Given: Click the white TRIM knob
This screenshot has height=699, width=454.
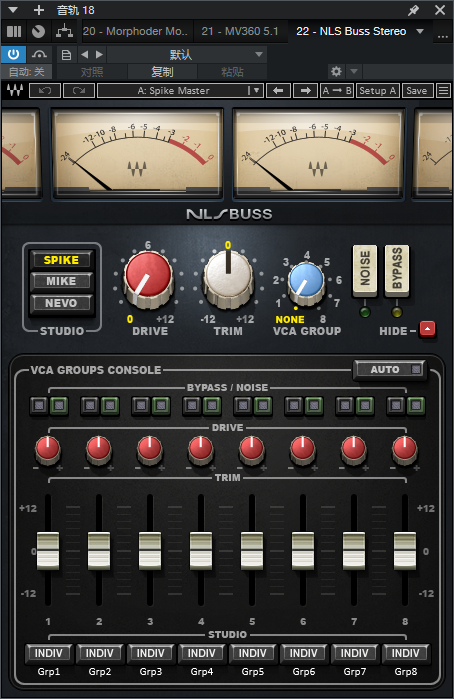Looking at the screenshot, I should pos(228,280).
